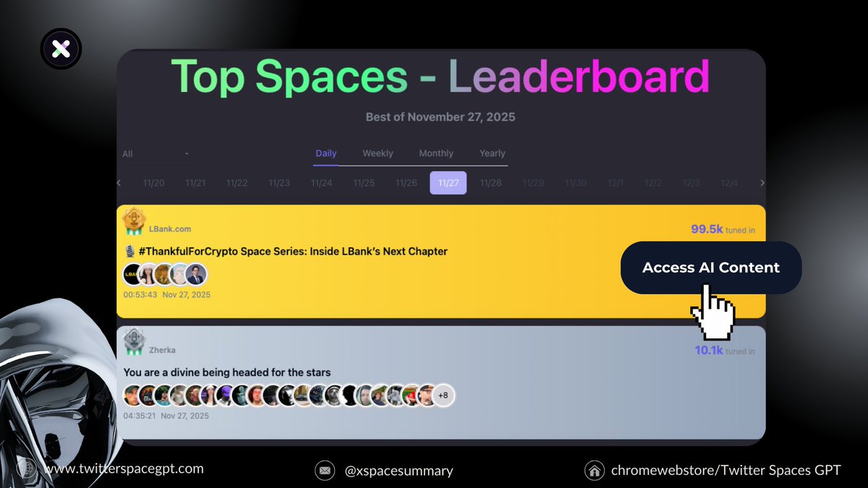Image resolution: width=868 pixels, height=488 pixels.
Task: Switch to the Yearly tab
Action: tap(492, 153)
